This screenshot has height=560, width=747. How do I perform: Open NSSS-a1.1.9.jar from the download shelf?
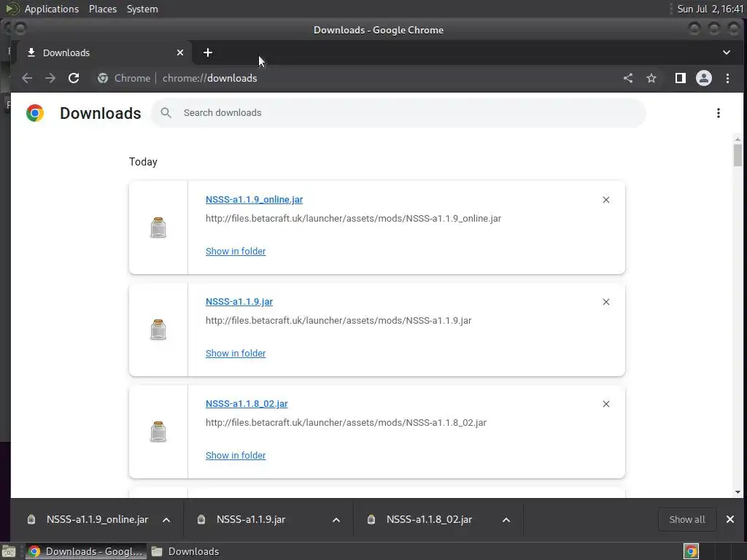coord(251,519)
